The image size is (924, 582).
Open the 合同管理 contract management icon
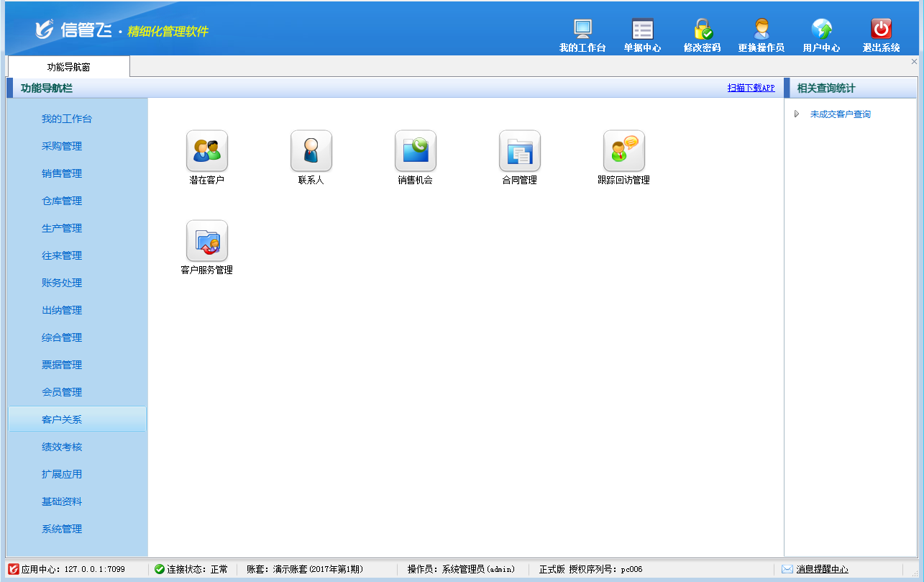tap(520, 151)
